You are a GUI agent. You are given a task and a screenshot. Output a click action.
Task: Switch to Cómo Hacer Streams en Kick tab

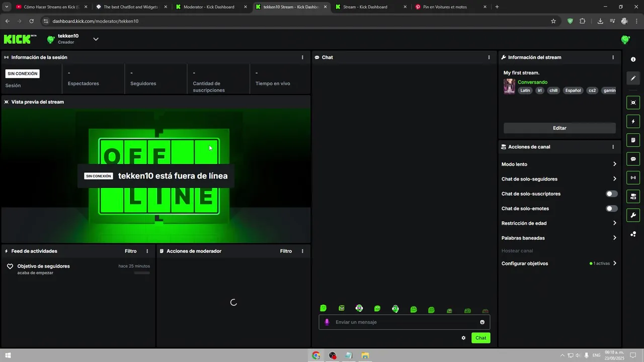point(52,7)
